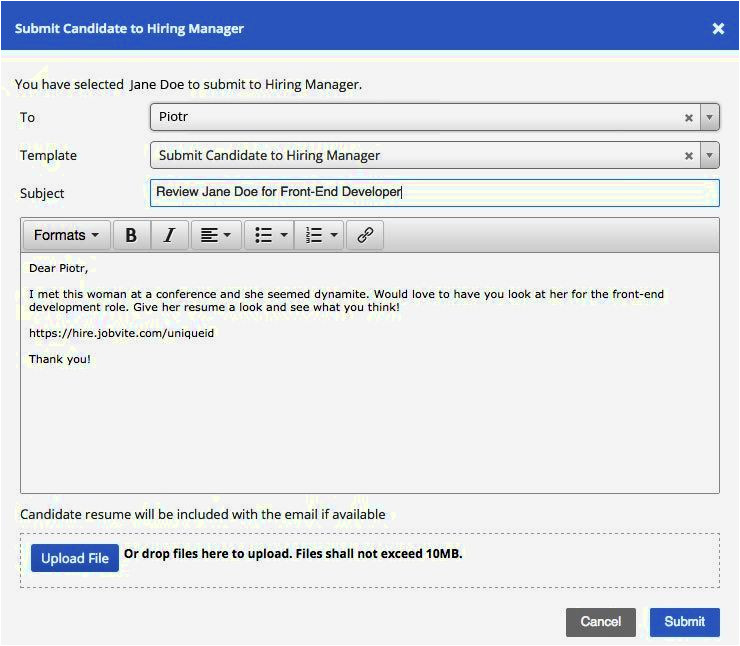The width and height of the screenshot is (740, 646).
Task: Click the hire.jobvite.com URL in message
Action: 121,333
